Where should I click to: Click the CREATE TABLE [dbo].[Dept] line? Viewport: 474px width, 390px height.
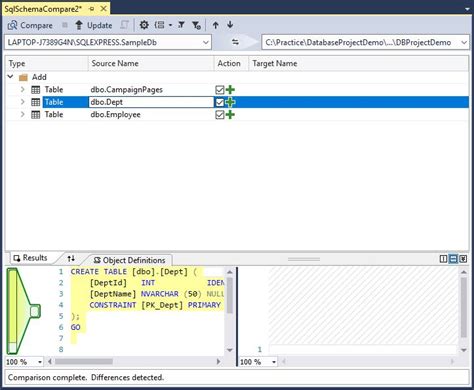tap(133, 272)
